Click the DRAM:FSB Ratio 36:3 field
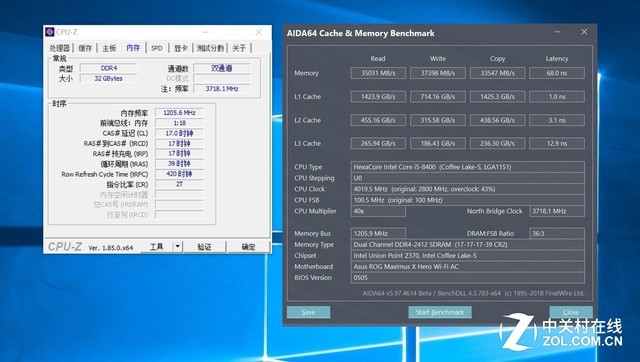Image resolution: width=640 pixels, height=362 pixels. point(557,233)
